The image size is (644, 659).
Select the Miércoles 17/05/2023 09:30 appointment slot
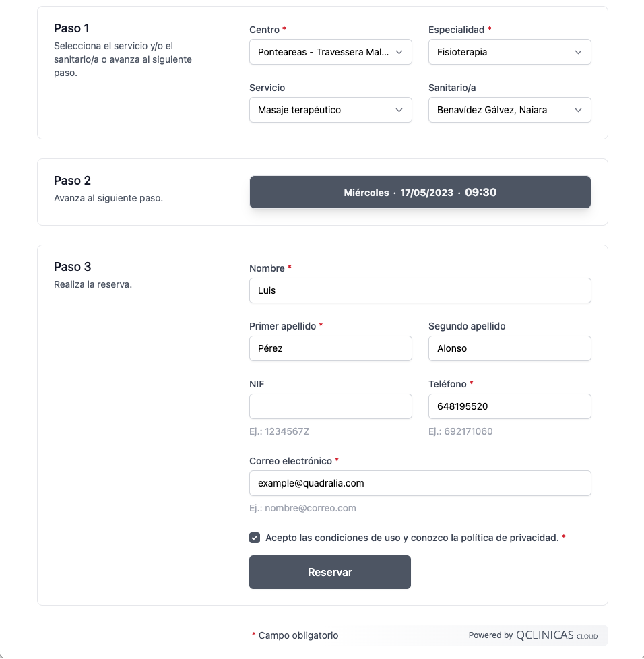click(x=420, y=192)
